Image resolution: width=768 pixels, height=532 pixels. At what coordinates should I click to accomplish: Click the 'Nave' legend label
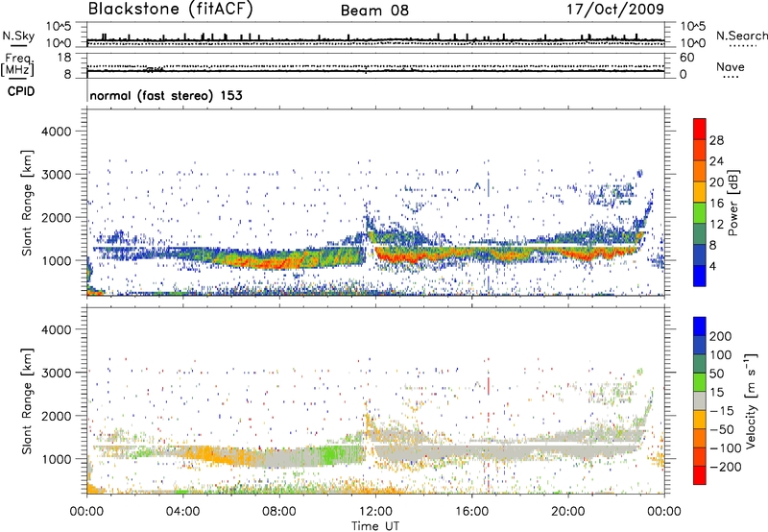click(x=731, y=66)
